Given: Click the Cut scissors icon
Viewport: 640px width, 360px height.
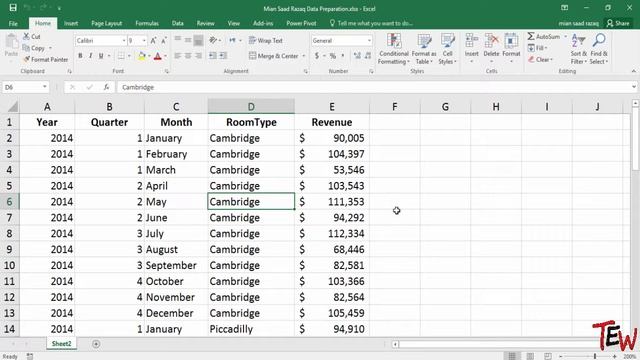Looking at the screenshot, I should (x=26, y=36).
